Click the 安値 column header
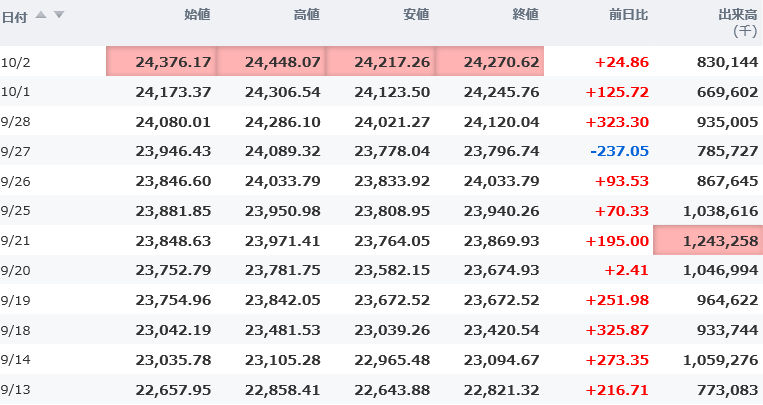 416,15
